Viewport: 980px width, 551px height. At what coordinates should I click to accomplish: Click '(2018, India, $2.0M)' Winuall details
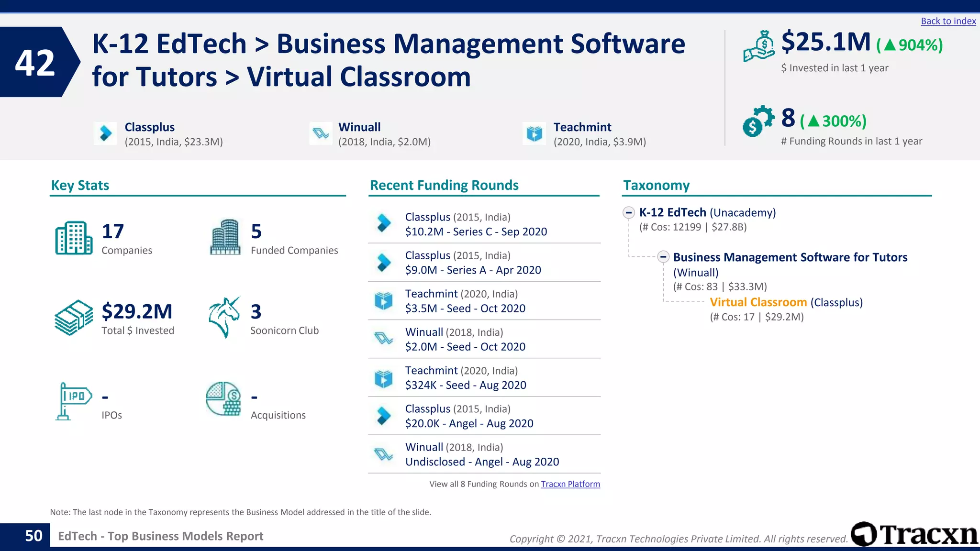[x=384, y=142]
